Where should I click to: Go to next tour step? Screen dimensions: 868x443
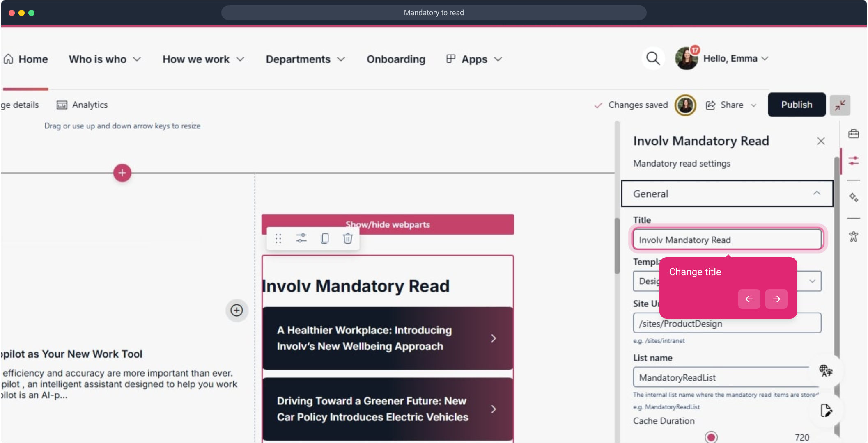point(776,299)
